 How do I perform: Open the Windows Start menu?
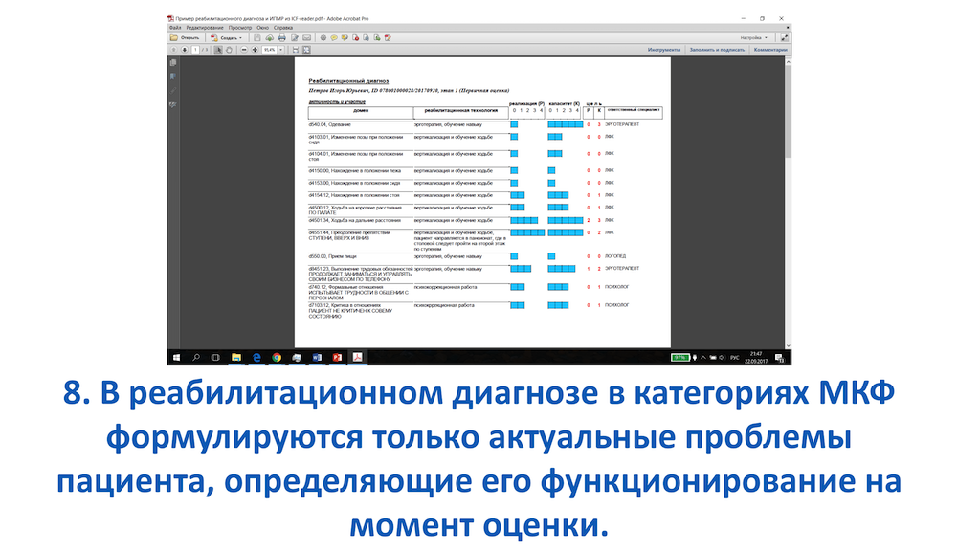point(176,358)
